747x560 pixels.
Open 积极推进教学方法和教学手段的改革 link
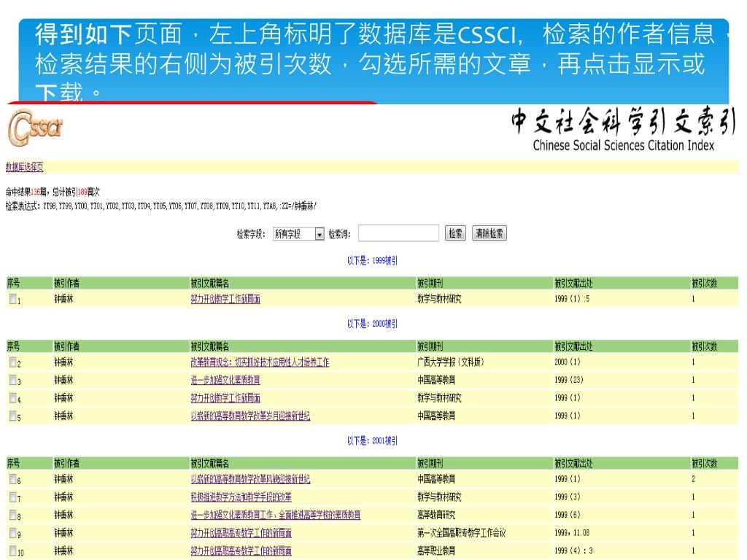point(241,497)
